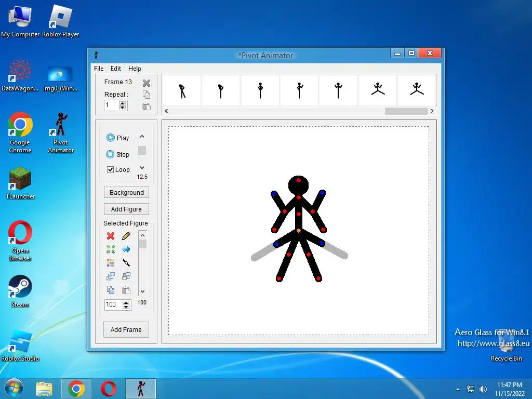
Task: Click the red handle on the stickman's head
Action: pyautogui.click(x=299, y=180)
